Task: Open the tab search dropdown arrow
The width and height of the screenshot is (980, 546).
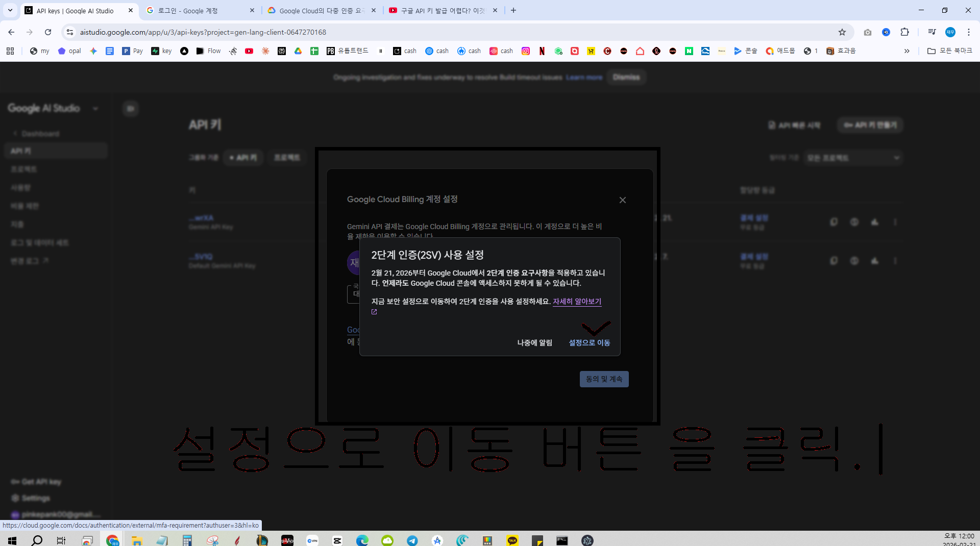Action: (x=10, y=10)
